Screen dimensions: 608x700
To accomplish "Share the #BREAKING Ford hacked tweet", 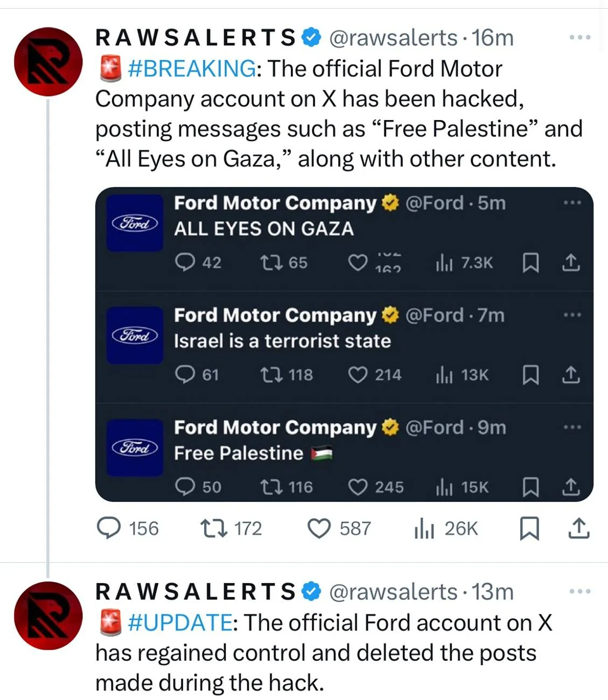I will click(579, 528).
